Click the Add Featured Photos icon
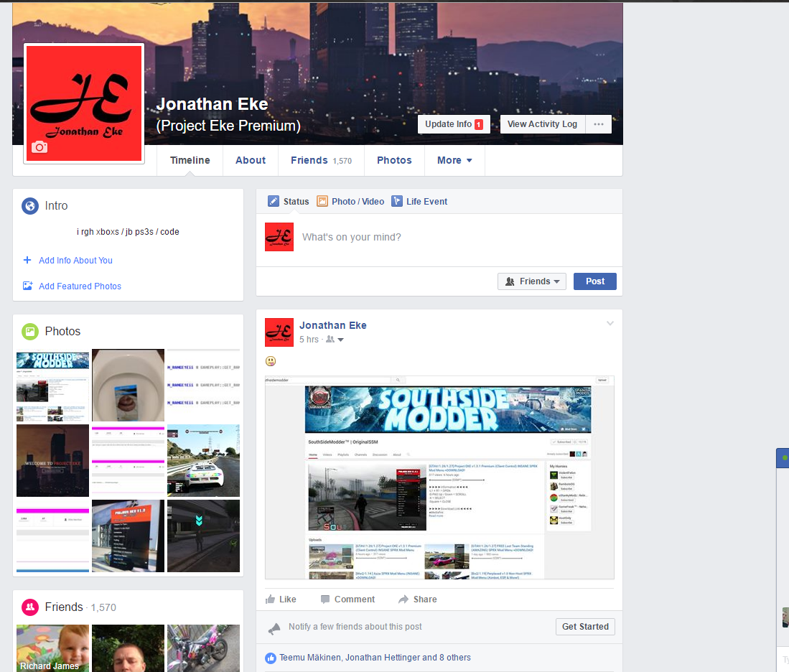789x672 pixels. 28,286
